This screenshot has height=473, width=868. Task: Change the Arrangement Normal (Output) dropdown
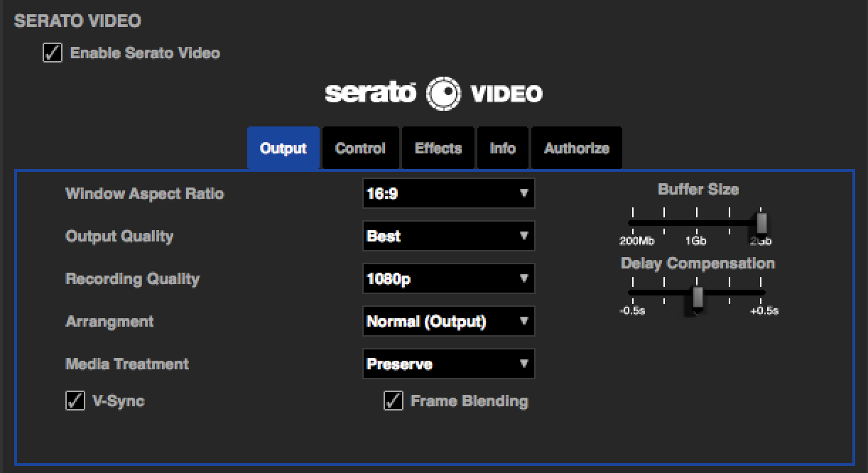448,322
